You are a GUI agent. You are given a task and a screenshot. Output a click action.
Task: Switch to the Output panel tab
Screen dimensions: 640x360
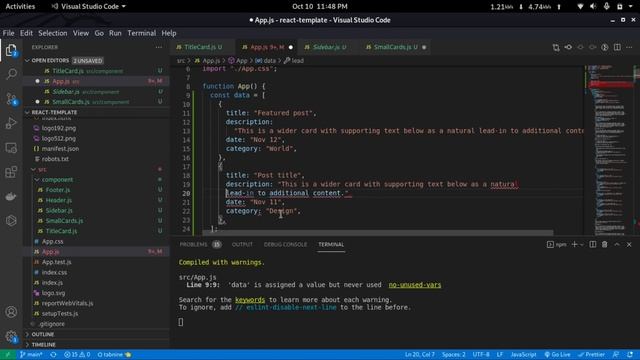click(x=242, y=244)
